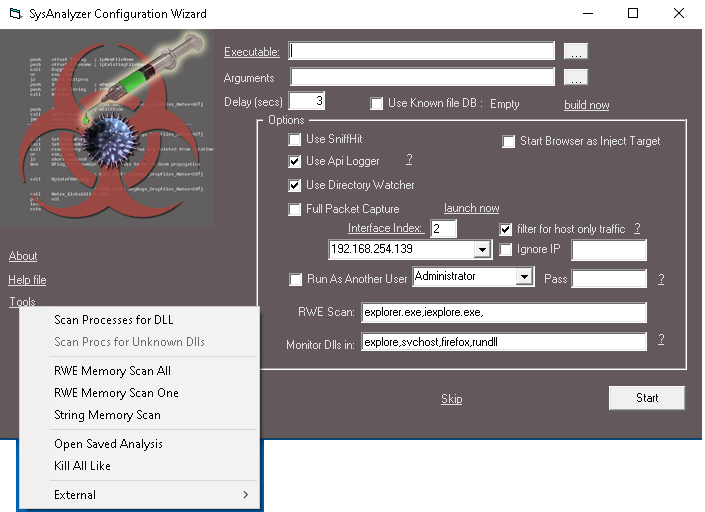Expand the Administrator user dropdown
The width and height of the screenshot is (705, 512).
click(x=524, y=277)
